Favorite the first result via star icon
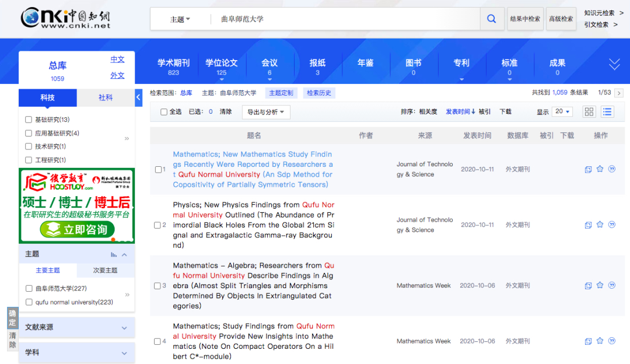The height and width of the screenshot is (364, 630). tap(600, 169)
